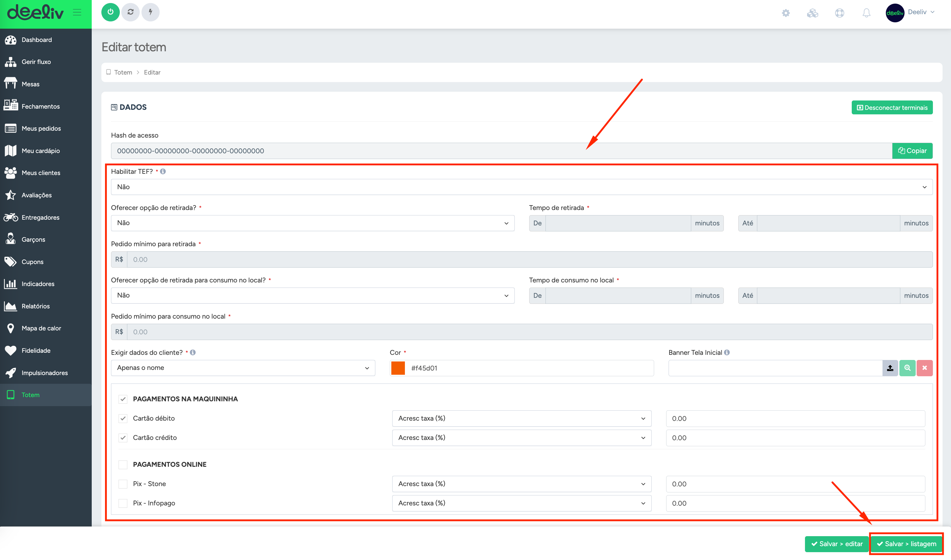Click the refresh sync icon in the top bar
Screen dimensions: 951x560
tap(131, 12)
